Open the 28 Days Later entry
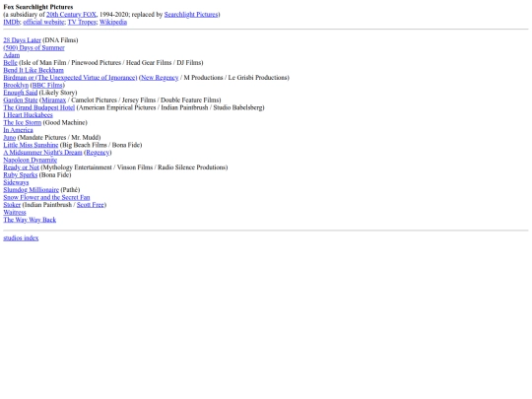Viewport: 532px width, 399px height. 22,40
